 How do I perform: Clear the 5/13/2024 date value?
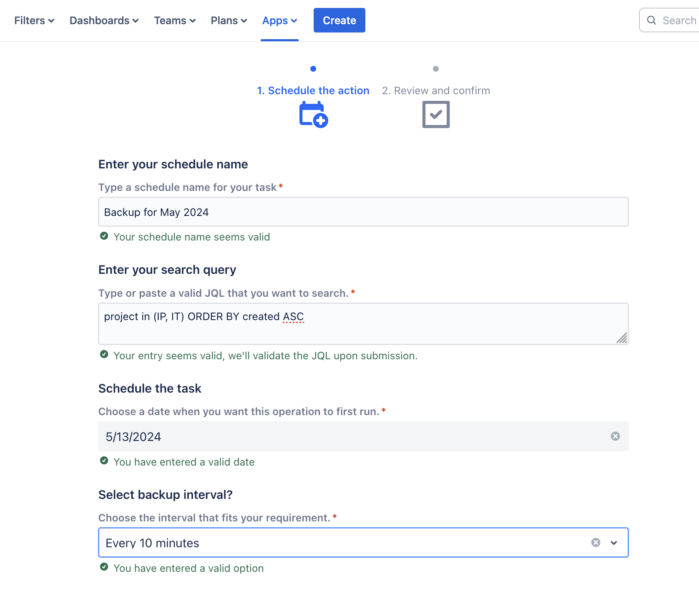[615, 436]
